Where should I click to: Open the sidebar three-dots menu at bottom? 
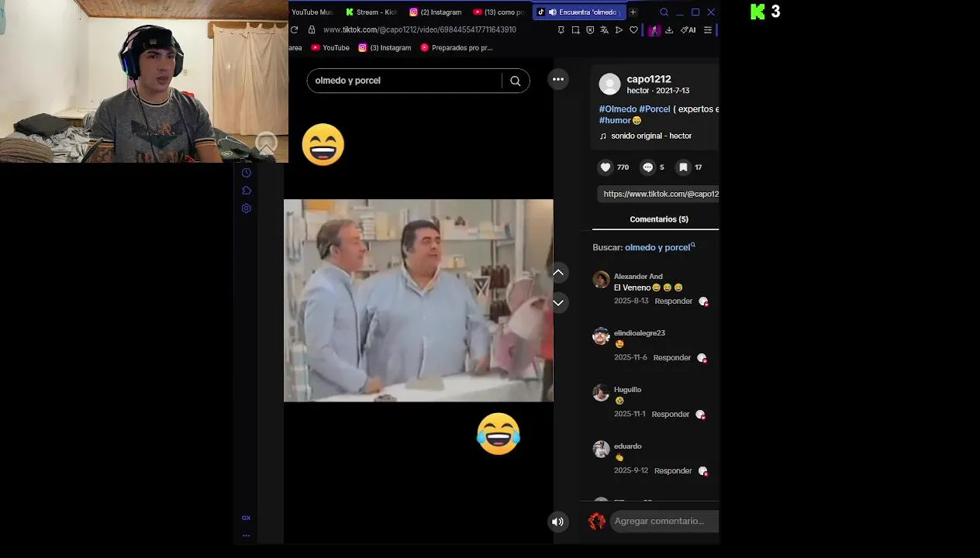click(x=246, y=535)
